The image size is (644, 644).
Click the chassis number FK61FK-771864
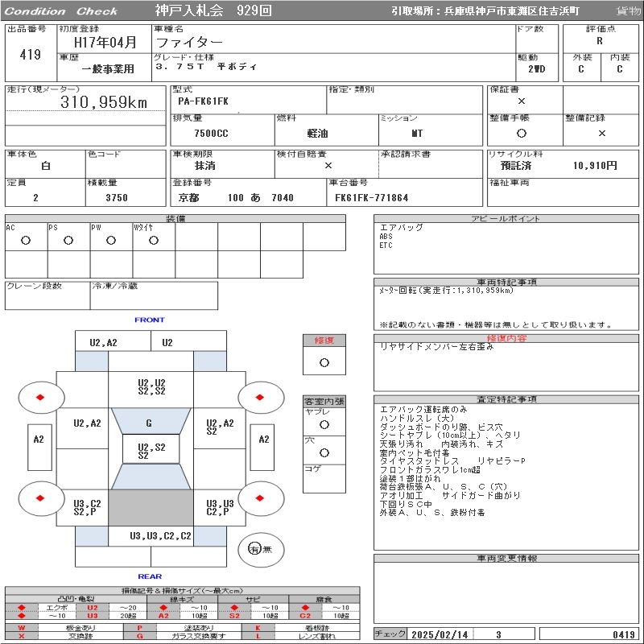pyautogui.click(x=372, y=198)
